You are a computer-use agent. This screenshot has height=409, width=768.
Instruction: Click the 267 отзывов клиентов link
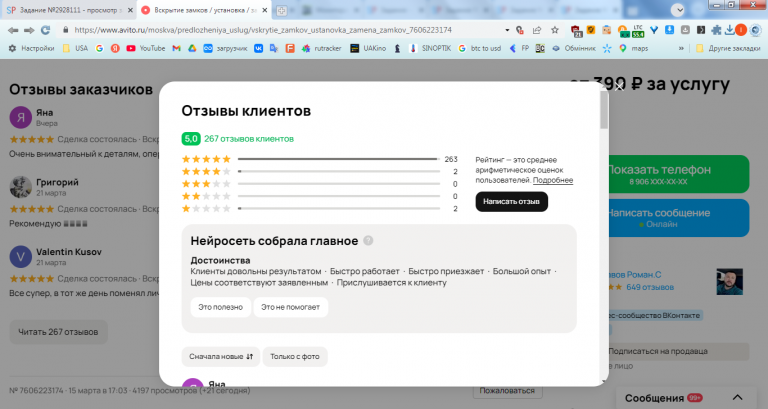coord(249,139)
